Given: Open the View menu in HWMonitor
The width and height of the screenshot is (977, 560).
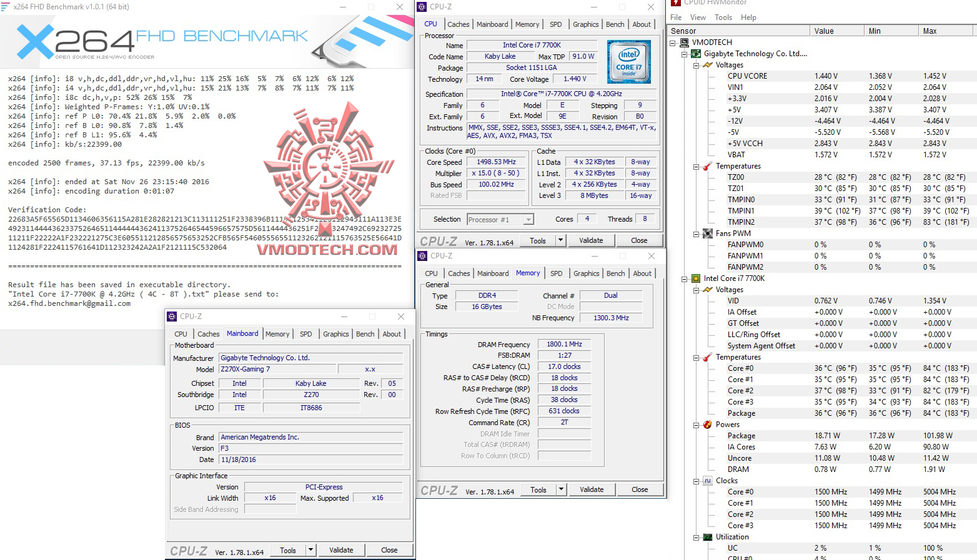Looking at the screenshot, I should [x=698, y=17].
